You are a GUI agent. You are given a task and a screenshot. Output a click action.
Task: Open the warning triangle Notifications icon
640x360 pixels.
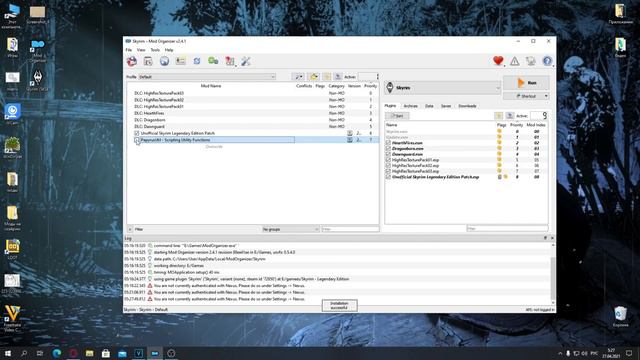(514, 61)
